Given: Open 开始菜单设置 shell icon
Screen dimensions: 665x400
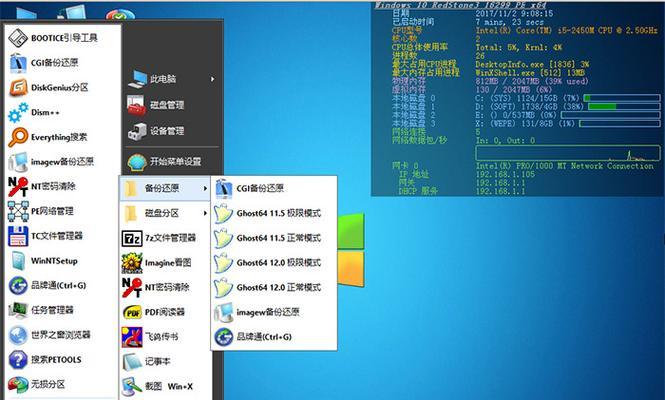Looking at the screenshot, I should (x=137, y=161).
